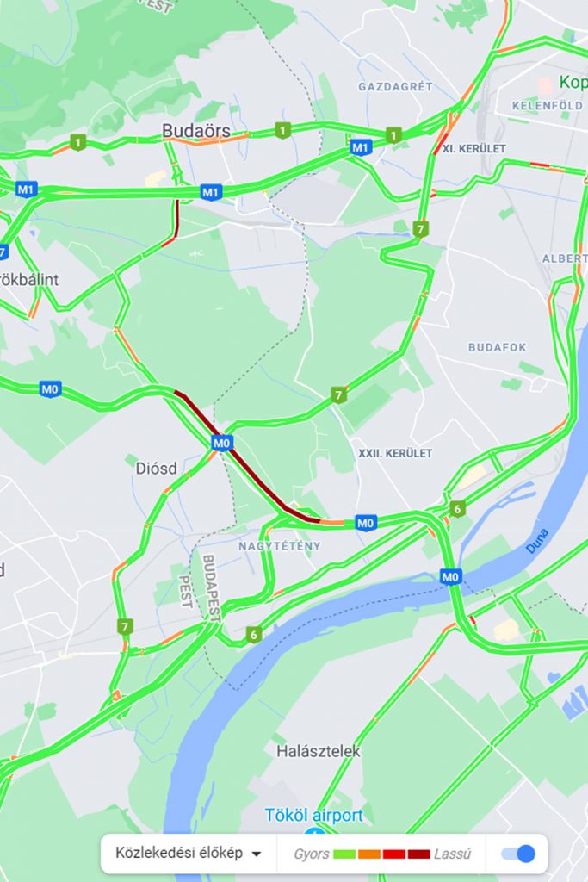
Task: Click the M1 shield south of Budaörs
Action: pyautogui.click(x=210, y=192)
